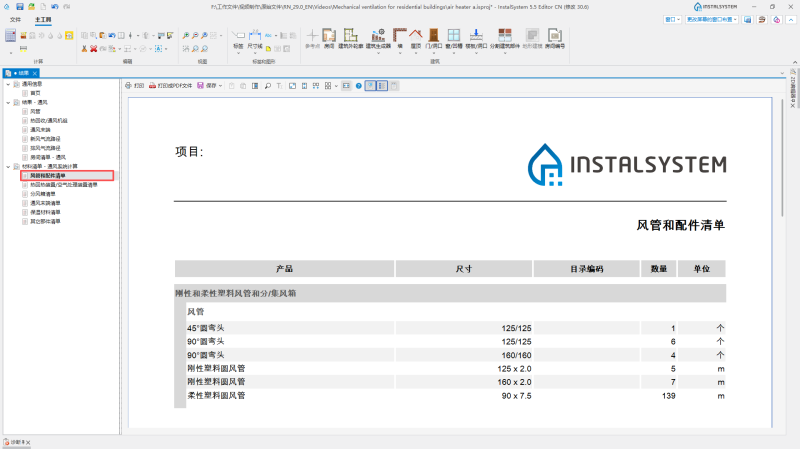Toggle the first highlighted view button beside help
The width and height of the screenshot is (800, 449).
(x=370, y=86)
